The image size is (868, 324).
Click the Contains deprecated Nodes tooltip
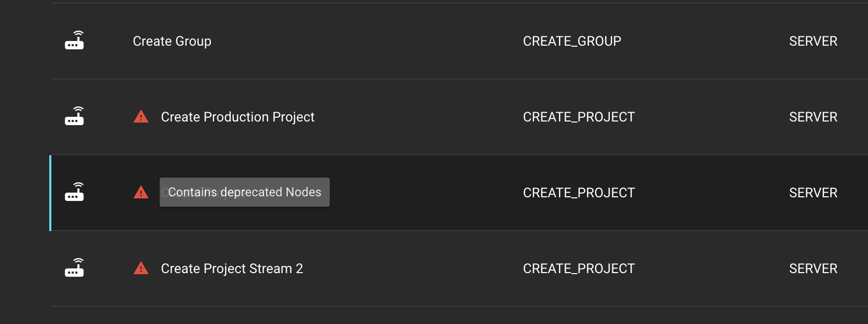pyautogui.click(x=244, y=192)
